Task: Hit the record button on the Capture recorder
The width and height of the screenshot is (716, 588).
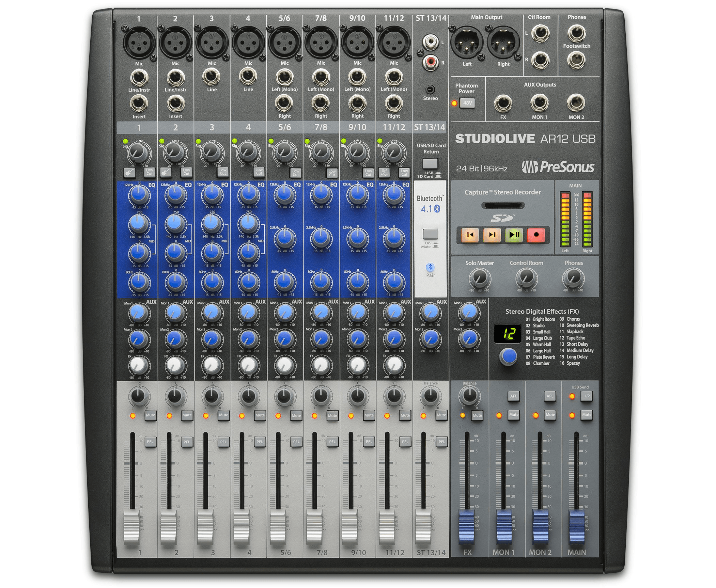Action: coord(536,235)
